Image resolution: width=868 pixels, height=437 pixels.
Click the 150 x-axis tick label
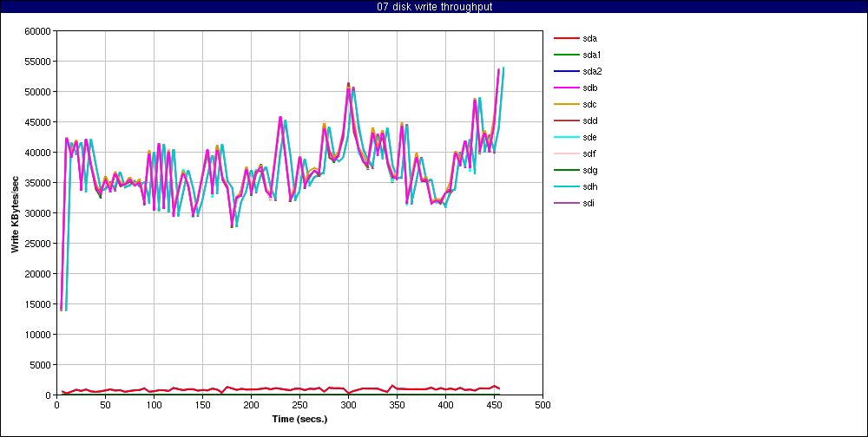(x=202, y=405)
